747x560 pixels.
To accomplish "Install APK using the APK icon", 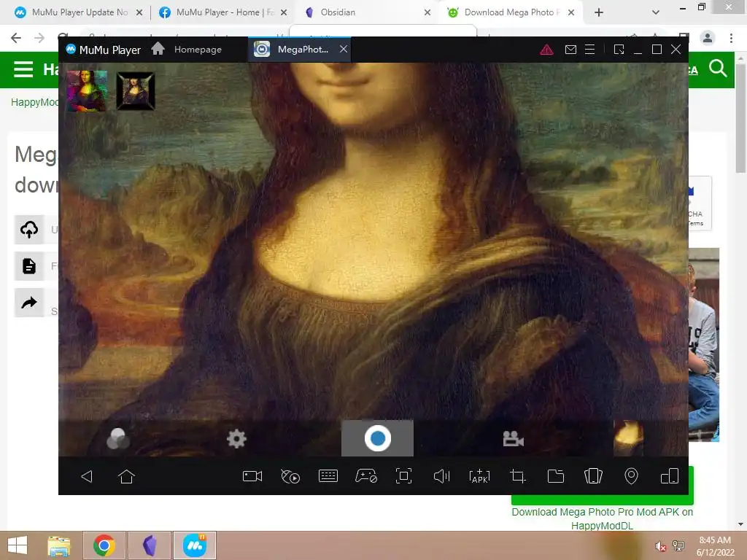I will tap(479, 476).
